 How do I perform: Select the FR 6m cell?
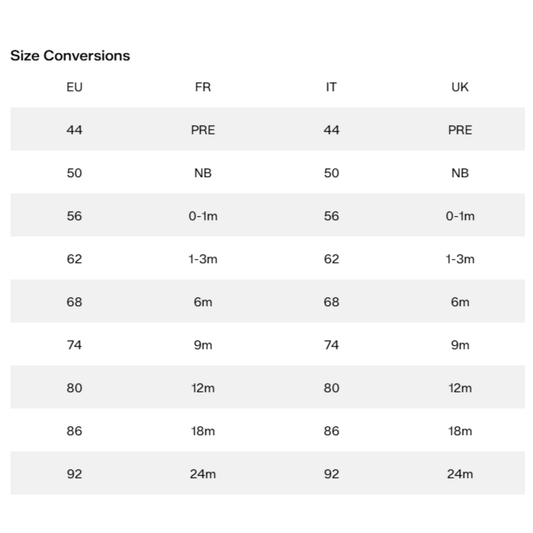203,302
